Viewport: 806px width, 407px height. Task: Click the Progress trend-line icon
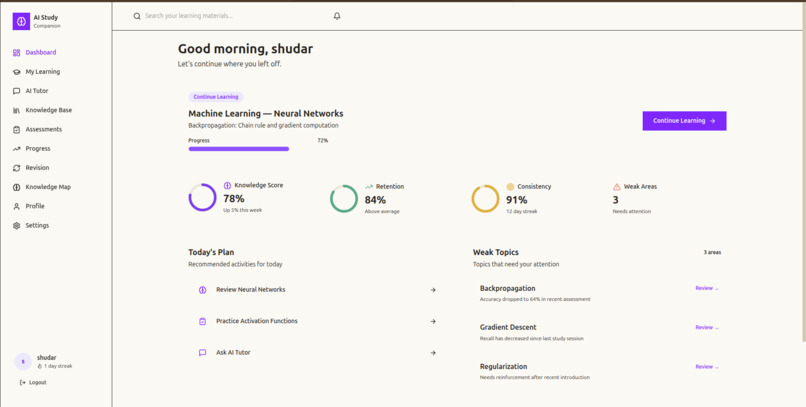[16, 149]
